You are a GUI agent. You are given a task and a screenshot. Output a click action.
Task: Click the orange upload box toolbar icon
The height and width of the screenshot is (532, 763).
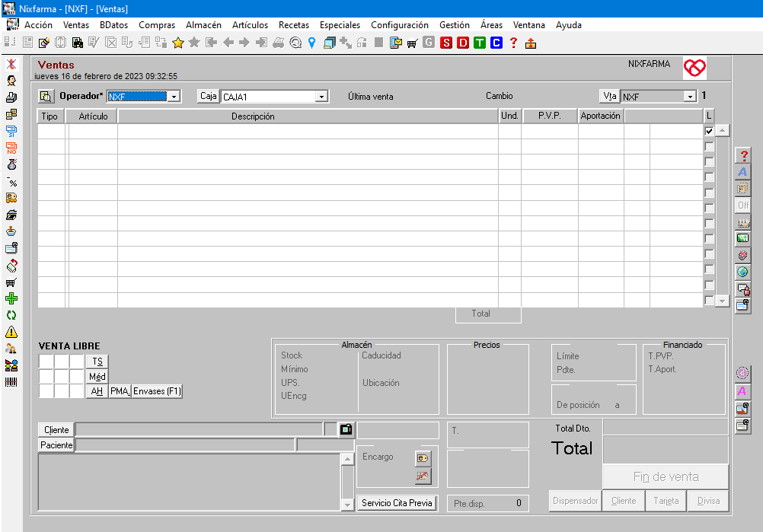click(x=531, y=43)
